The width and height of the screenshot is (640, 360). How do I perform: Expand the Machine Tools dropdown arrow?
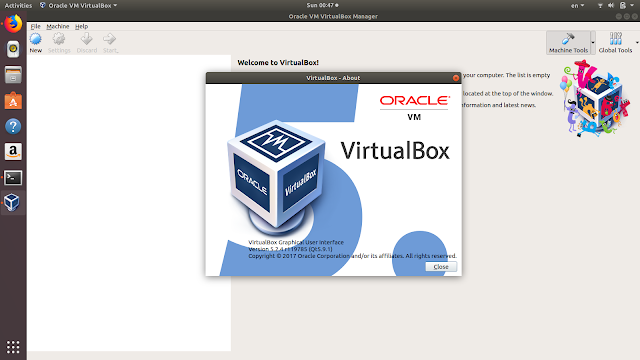click(x=593, y=43)
